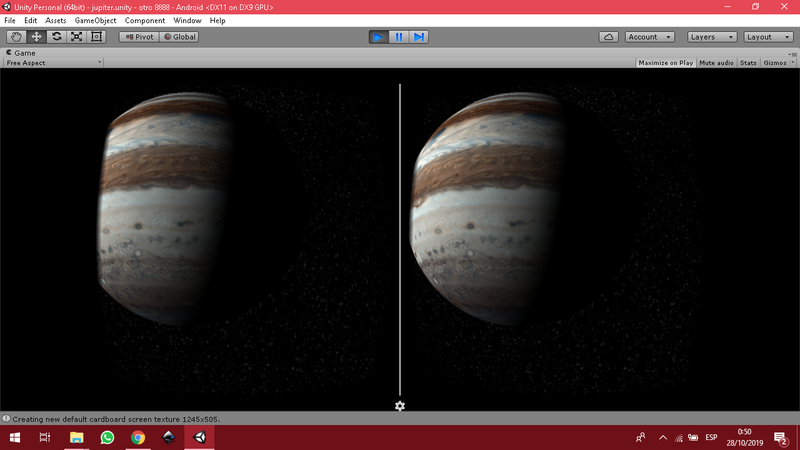Click the cardboard settings gear icon
This screenshot has width=800, height=450.
pos(400,406)
